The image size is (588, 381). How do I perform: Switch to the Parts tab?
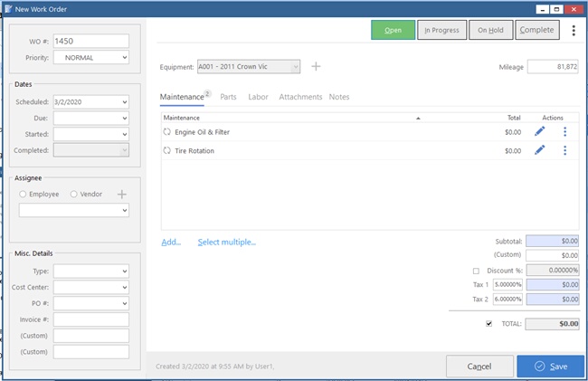[228, 97]
